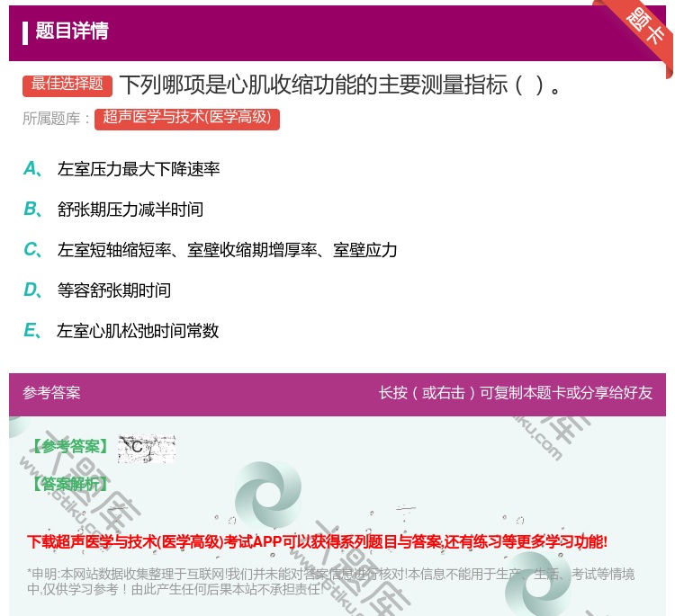Click the 最佳选择题 question type tag
The image size is (675, 616).
pos(67,85)
